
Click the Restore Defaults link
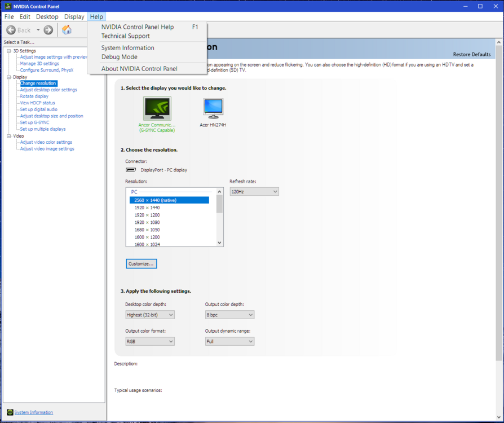coord(471,54)
